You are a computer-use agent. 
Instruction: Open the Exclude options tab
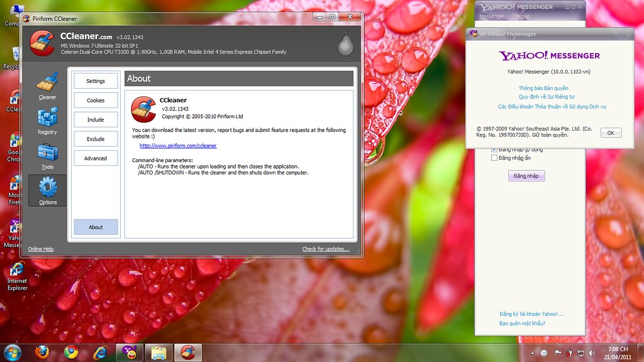point(96,139)
